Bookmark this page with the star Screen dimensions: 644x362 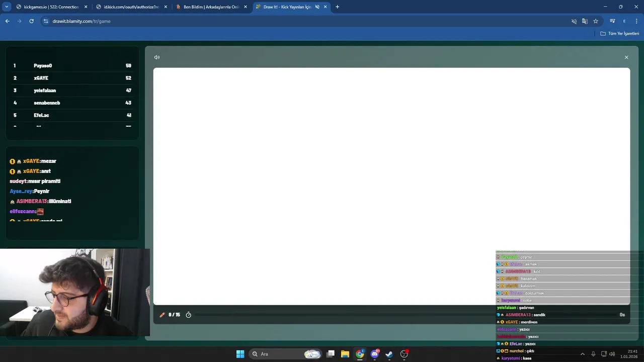596,21
